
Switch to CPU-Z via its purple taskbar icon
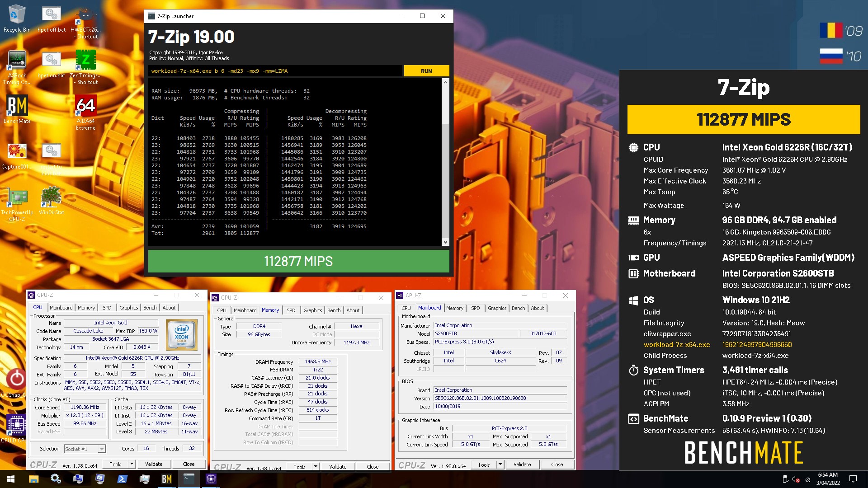click(211, 479)
